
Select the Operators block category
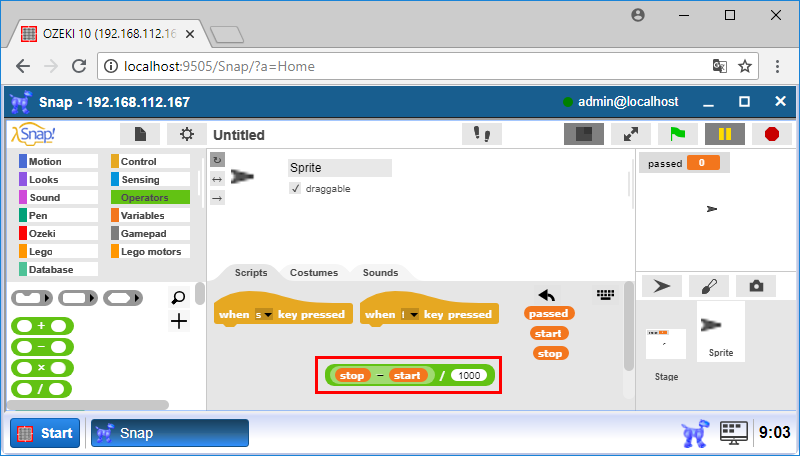tap(150, 197)
